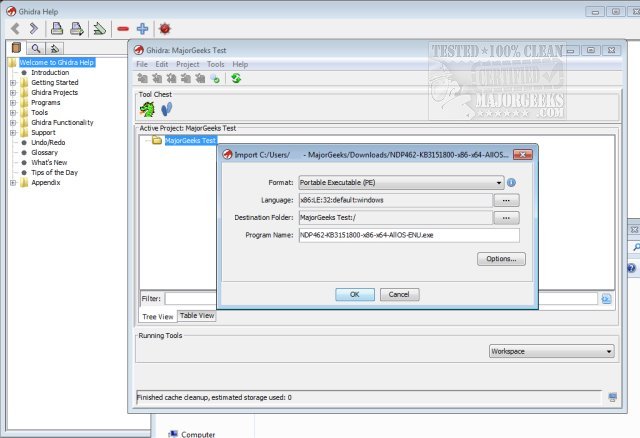This screenshot has width=640, height=438.
Task: Click the green arrow icon beside print icons
Action: [99, 29]
